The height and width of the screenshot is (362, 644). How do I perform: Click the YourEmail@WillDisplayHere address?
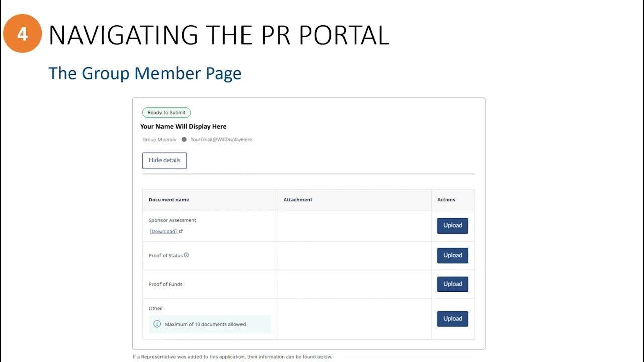point(221,140)
